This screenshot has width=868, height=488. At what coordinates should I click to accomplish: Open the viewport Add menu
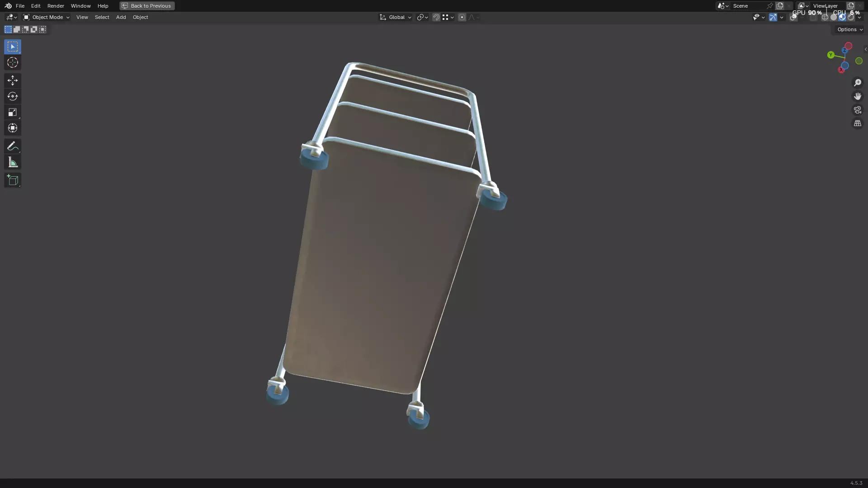(x=121, y=17)
